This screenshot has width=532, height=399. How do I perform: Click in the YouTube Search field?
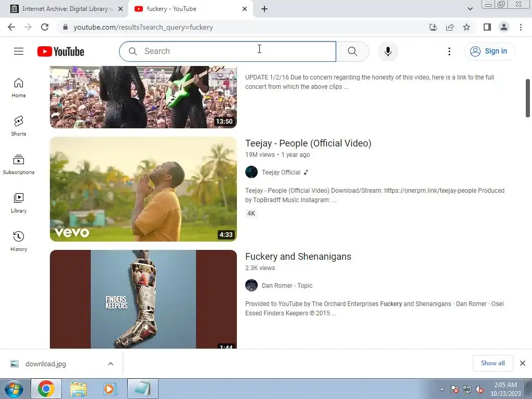pos(228,51)
